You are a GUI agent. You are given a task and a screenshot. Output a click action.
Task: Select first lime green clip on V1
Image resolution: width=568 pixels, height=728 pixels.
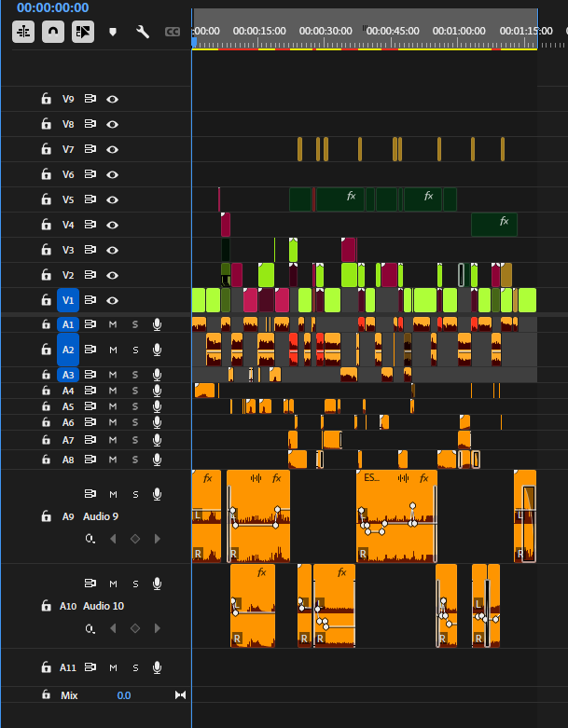click(x=199, y=300)
